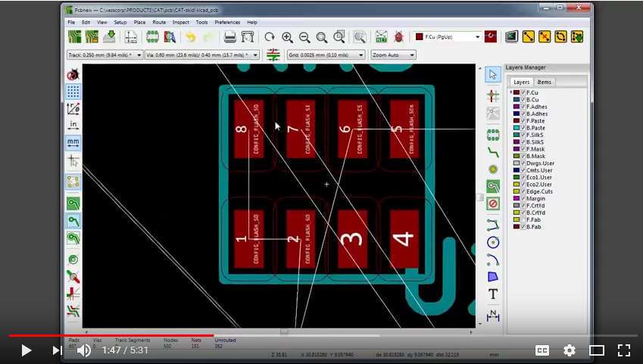
Task: Select the Add footprint tool
Action: 493,135
